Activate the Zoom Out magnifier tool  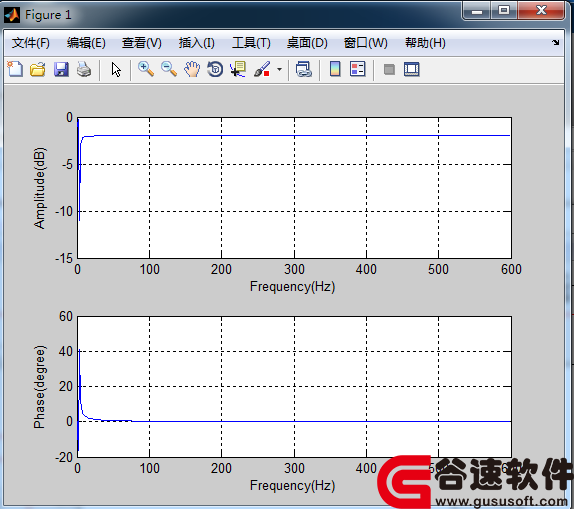[x=169, y=69]
